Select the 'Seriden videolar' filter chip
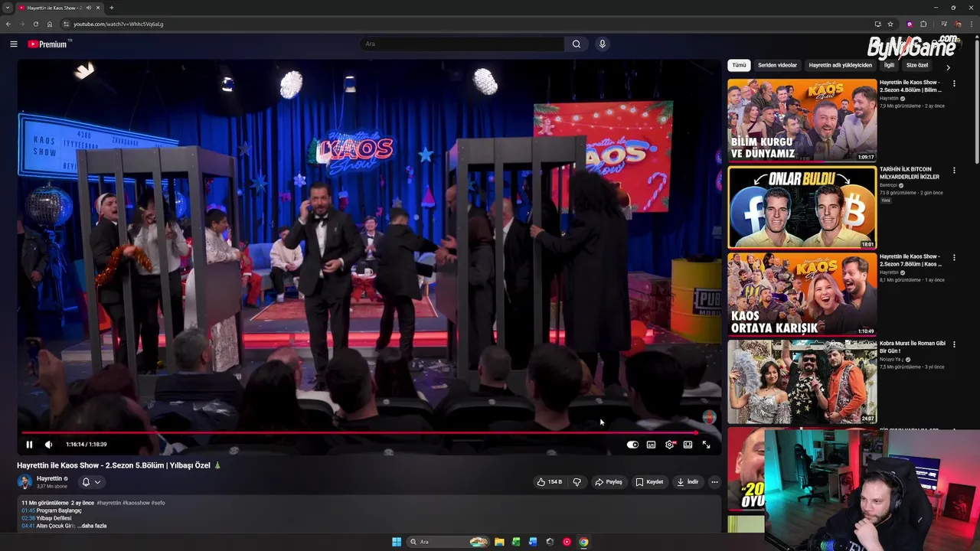This screenshot has width=980, height=551. pos(777,65)
